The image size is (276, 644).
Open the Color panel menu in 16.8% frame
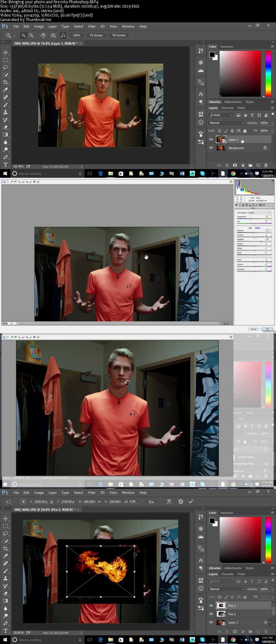click(272, 46)
